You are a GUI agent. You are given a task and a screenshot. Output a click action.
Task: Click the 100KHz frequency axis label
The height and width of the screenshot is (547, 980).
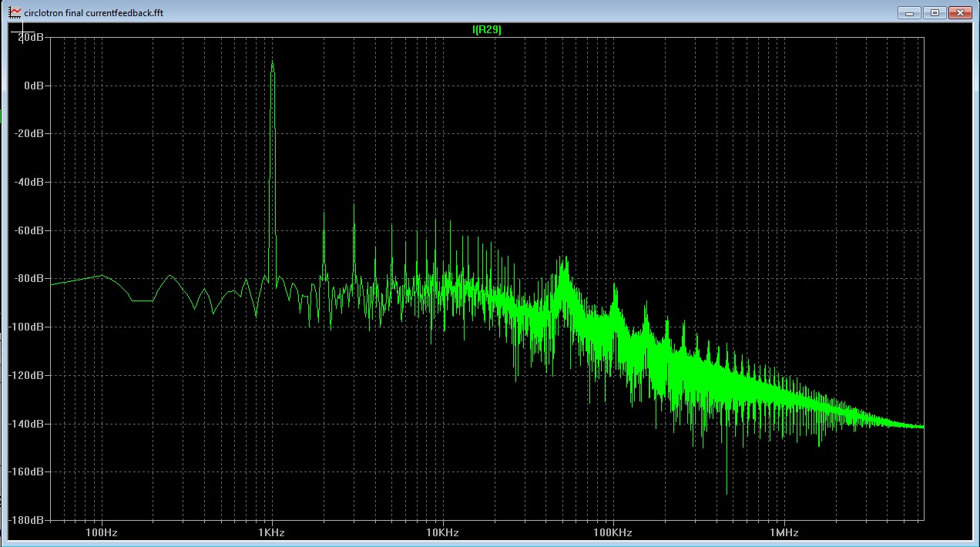613,532
